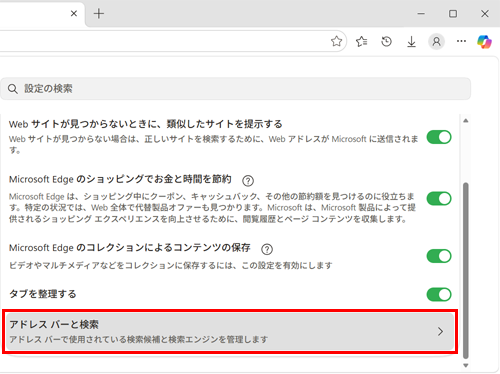
Task: Open a new tab with plus button
Action: (x=99, y=14)
